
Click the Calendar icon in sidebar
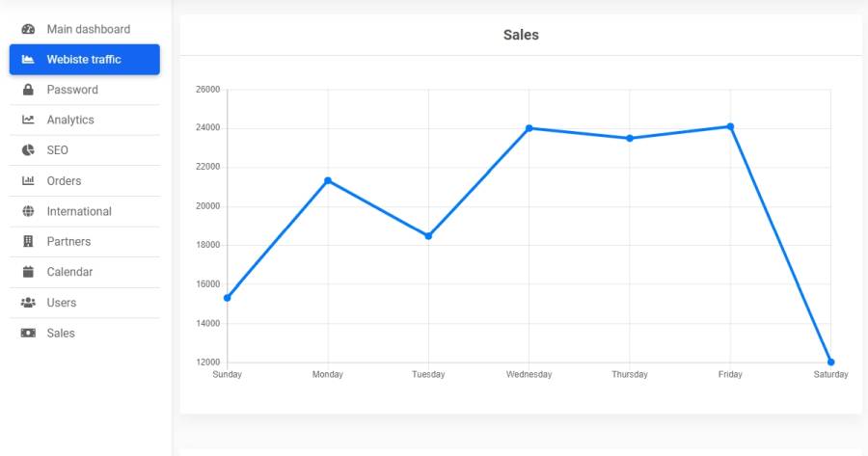[x=28, y=272]
